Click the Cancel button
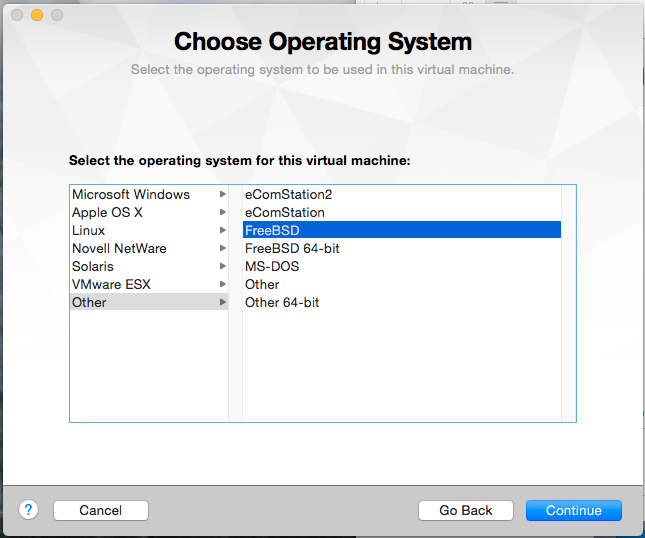This screenshot has height=538, width=645. [101, 510]
